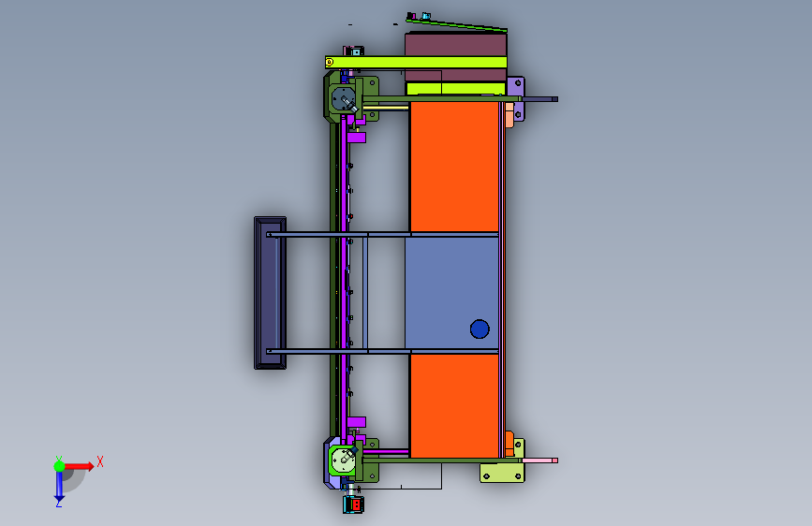Image resolution: width=812 pixels, height=526 pixels.
Task: Select the upper magenta block on the rail
Action: (357, 138)
